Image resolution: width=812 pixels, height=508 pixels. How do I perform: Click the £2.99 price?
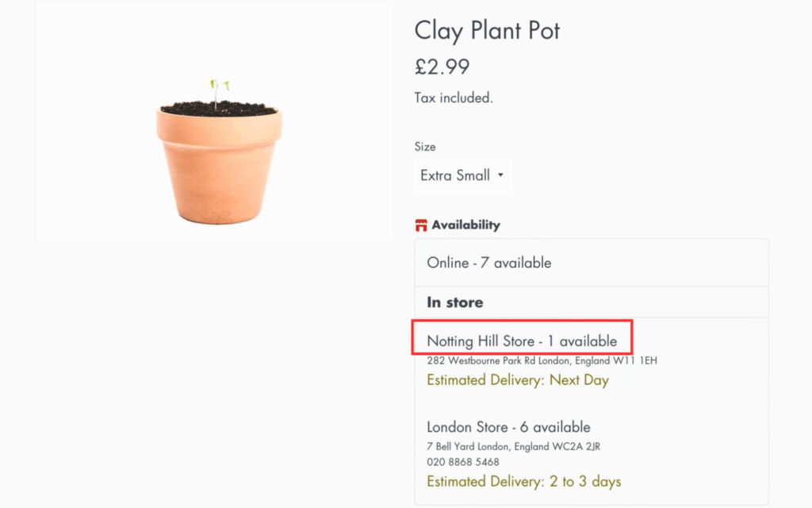click(x=442, y=67)
